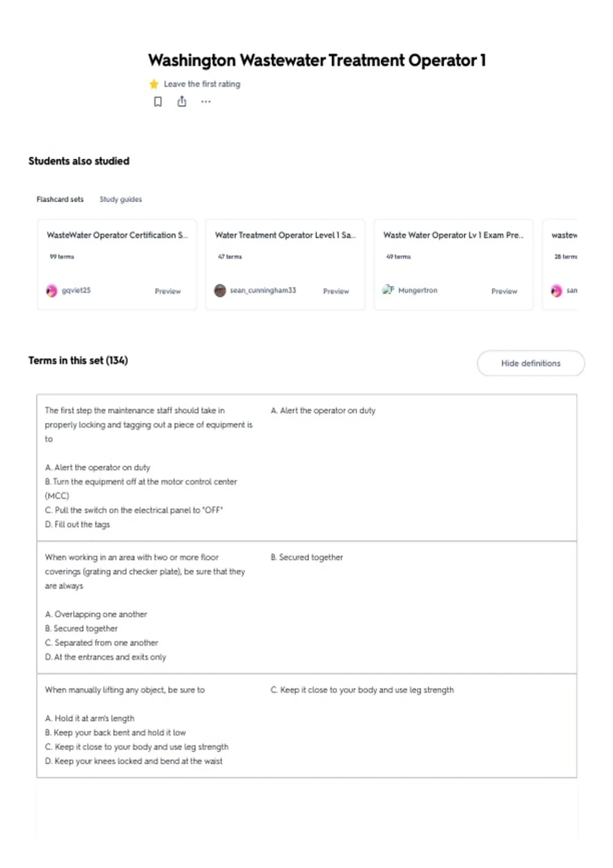
Task: Switch to Study guides tab
Action: (x=121, y=199)
